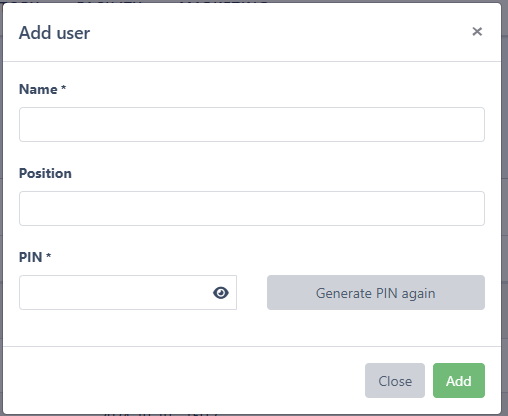This screenshot has height=416, width=508.
Task: Submit the new user via Add
Action: pyautogui.click(x=459, y=380)
